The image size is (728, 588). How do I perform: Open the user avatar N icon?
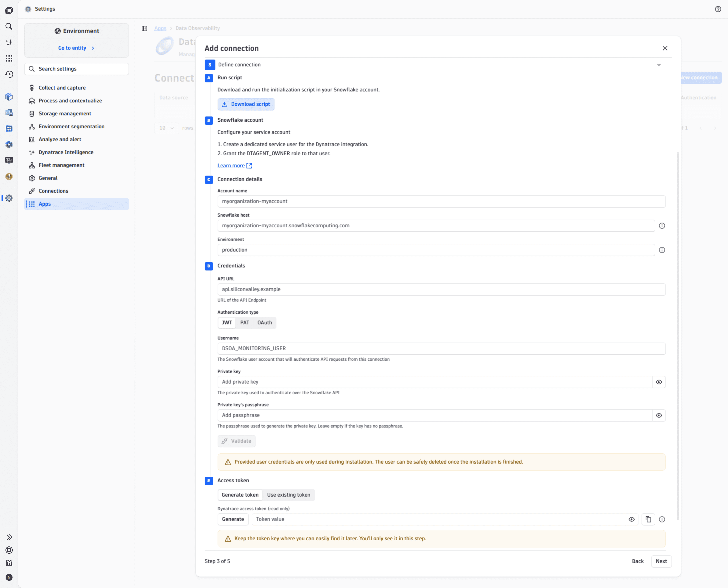(x=9, y=578)
